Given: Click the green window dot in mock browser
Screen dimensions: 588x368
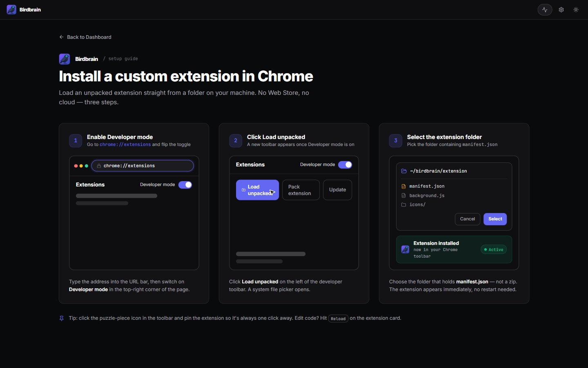Looking at the screenshot, I should point(87,166).
